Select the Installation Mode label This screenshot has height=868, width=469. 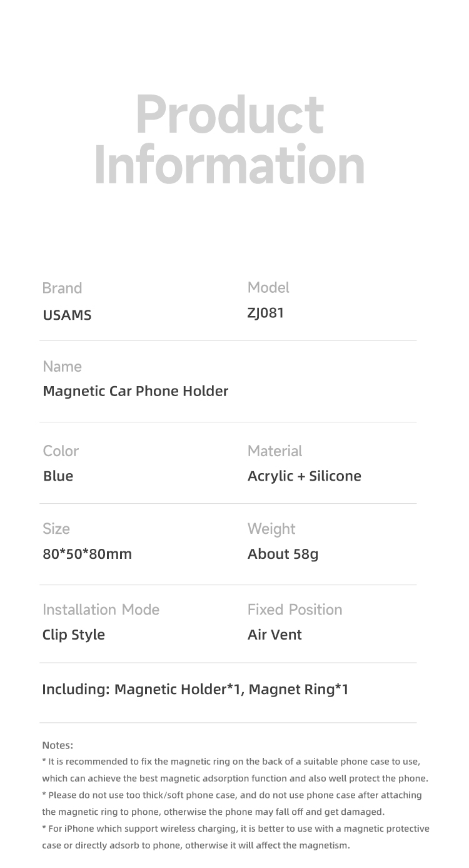pos(101,610)
